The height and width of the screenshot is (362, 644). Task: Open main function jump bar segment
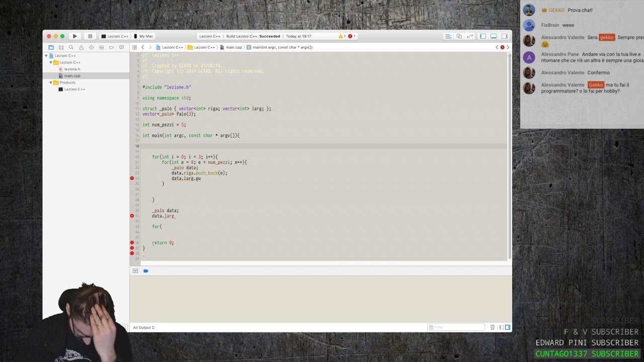click(x=280, y=47)
